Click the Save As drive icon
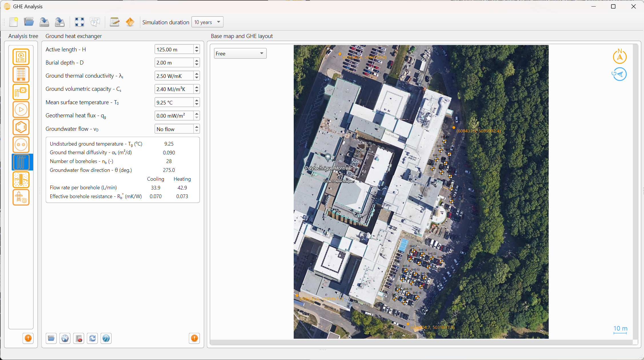 [59, 22]
